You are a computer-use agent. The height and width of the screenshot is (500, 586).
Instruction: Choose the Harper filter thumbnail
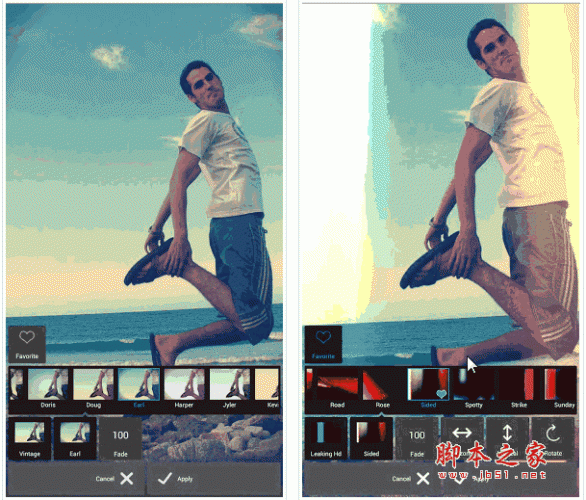(x=184, y=389)
